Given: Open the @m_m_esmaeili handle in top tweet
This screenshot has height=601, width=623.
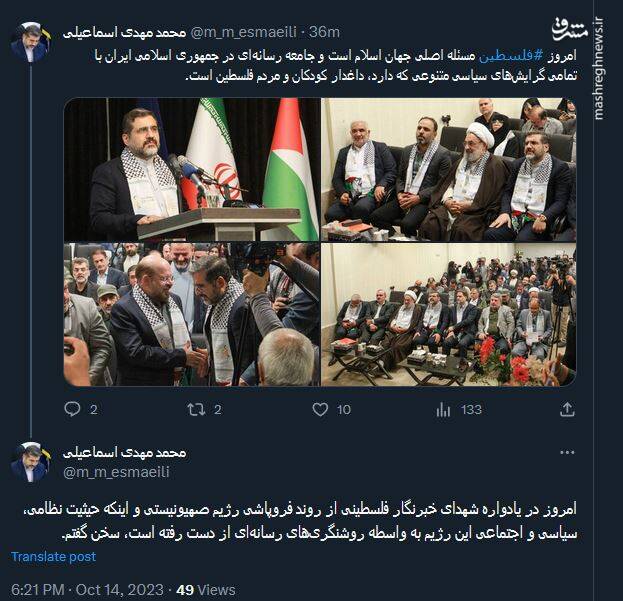Looking at the screenshot, I should click(x=244, y=32).
